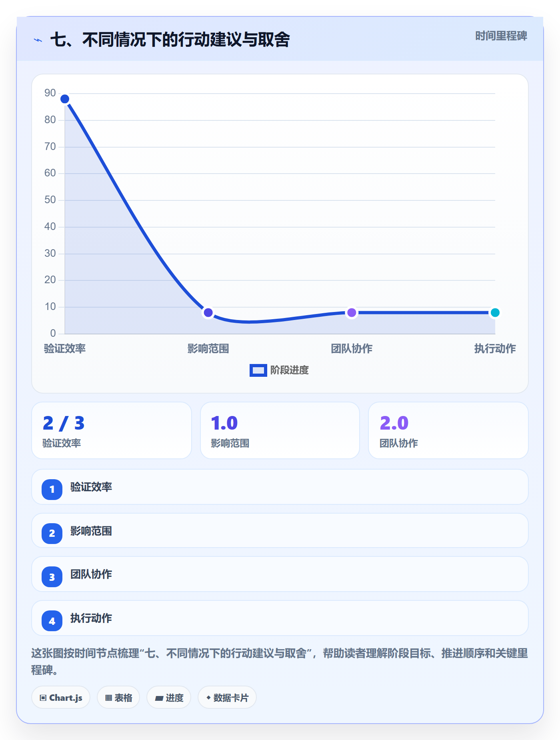This screenshot has height=740, width=560.
Task: Open the 执行动作 step row
Action: pos(280,618)
